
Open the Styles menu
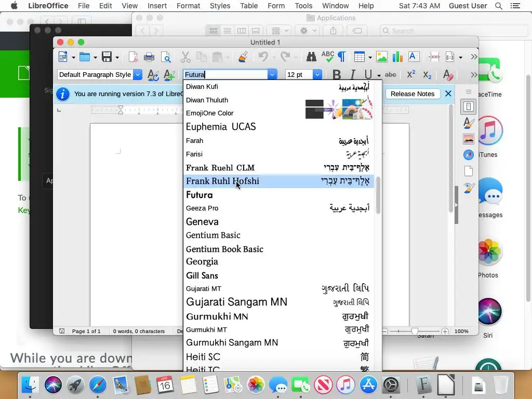coord(220,6)
